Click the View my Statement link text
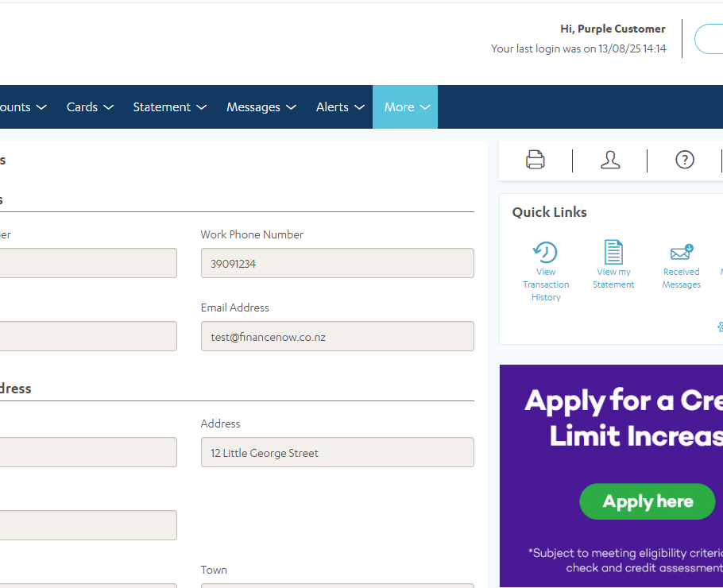 (x=613, y=278)
